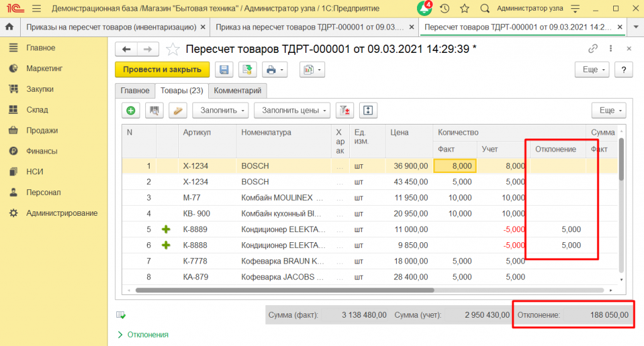
Task: Click Провести и закрыть button
Action: [162, 69]
